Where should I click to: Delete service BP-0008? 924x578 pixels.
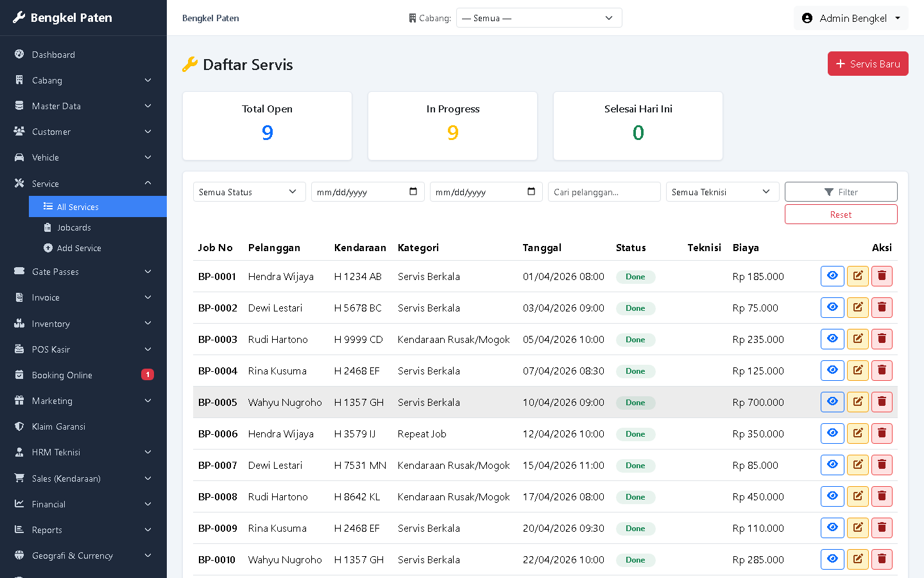(x=882, y=496)
